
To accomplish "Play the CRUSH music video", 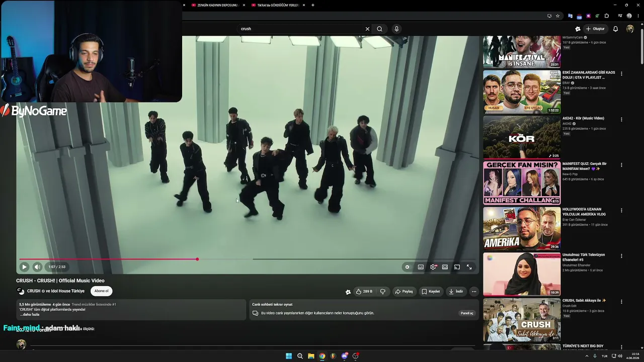I will (24, 267).
